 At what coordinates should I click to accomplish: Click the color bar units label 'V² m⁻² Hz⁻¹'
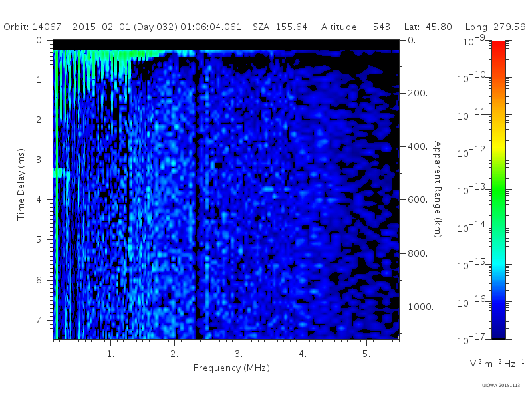[497, 363]
